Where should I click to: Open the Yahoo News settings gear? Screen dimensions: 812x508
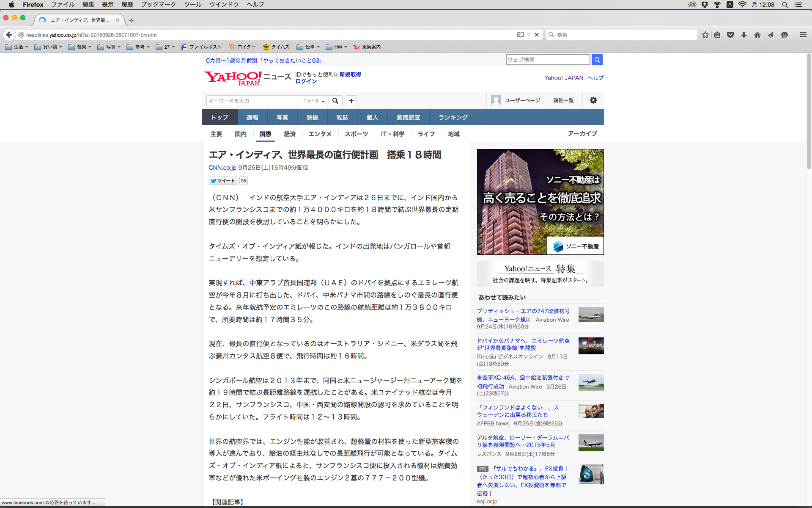tap(593, 100)
